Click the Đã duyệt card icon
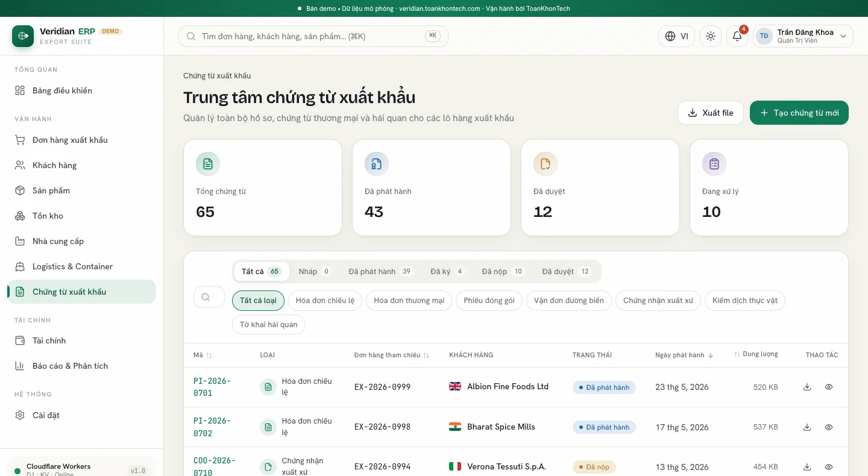 click(x=546, y=164)
